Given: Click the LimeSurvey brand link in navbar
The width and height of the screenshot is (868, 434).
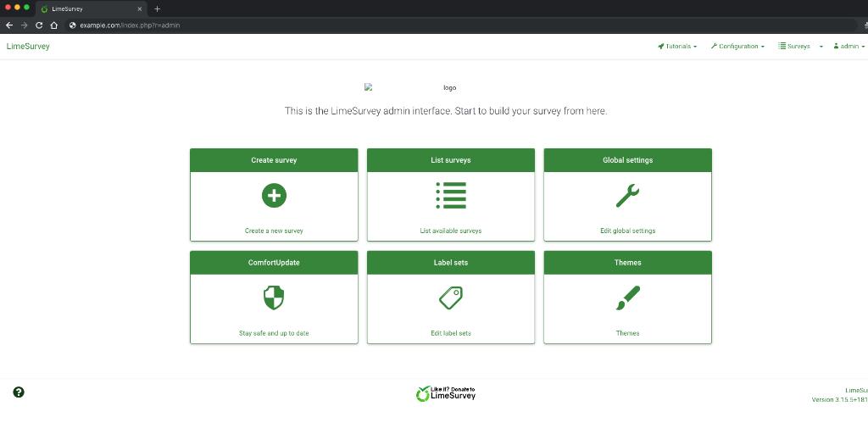Looking at the screenshot, I should [x=28, y=47].
